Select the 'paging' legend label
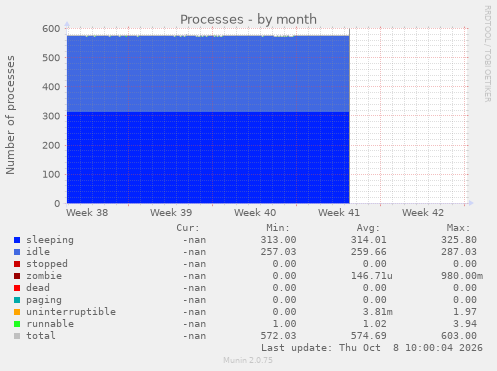The width and height of the screenshot is (497, 371). coord(44,300)
